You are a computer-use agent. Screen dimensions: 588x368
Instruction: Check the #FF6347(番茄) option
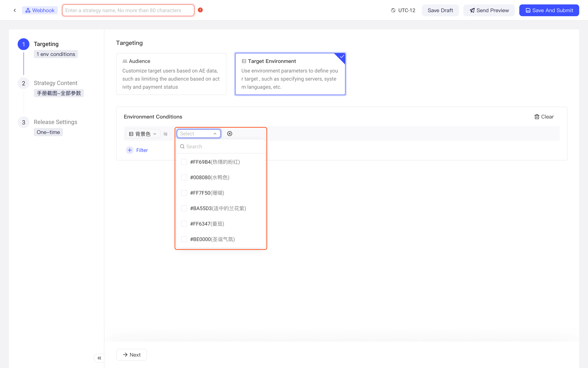[184, 224]
